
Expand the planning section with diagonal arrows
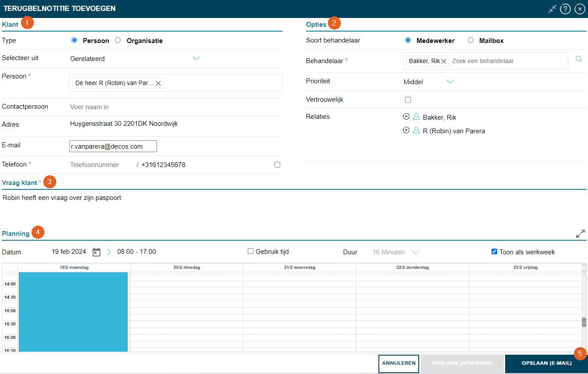click(581, 234)
